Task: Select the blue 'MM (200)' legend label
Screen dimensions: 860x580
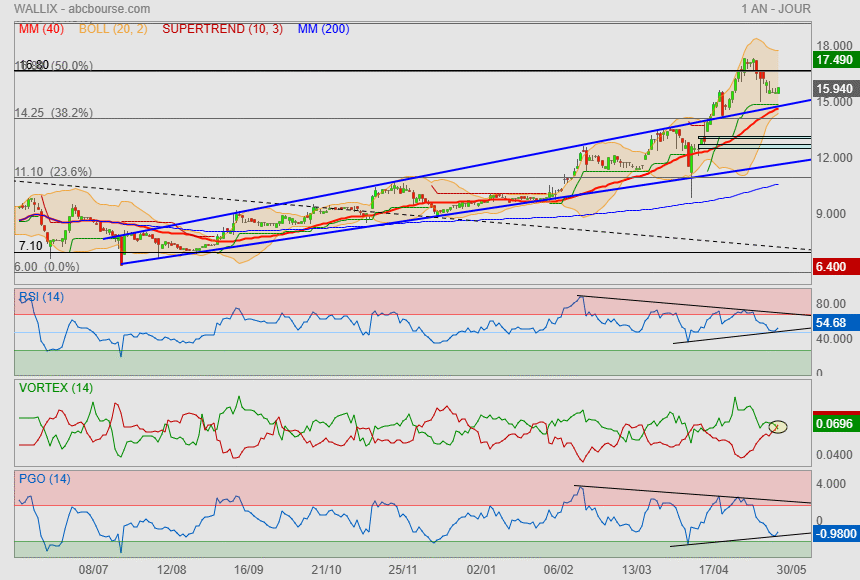Action: pyautogui.click(x=324, y=29)
